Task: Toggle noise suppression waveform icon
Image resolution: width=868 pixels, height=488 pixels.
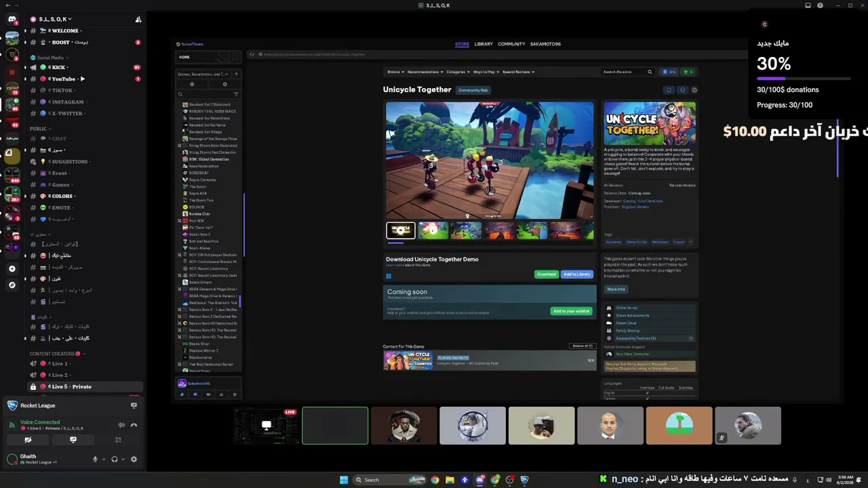Action: [121, 425]
